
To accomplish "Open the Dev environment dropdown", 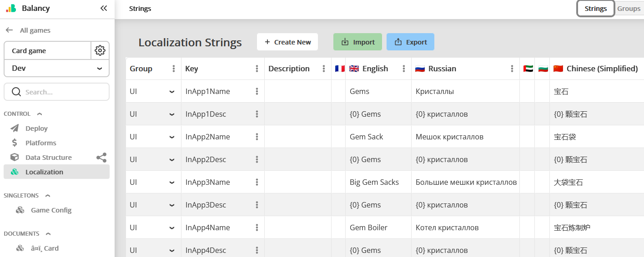I will tap(56, 68).
